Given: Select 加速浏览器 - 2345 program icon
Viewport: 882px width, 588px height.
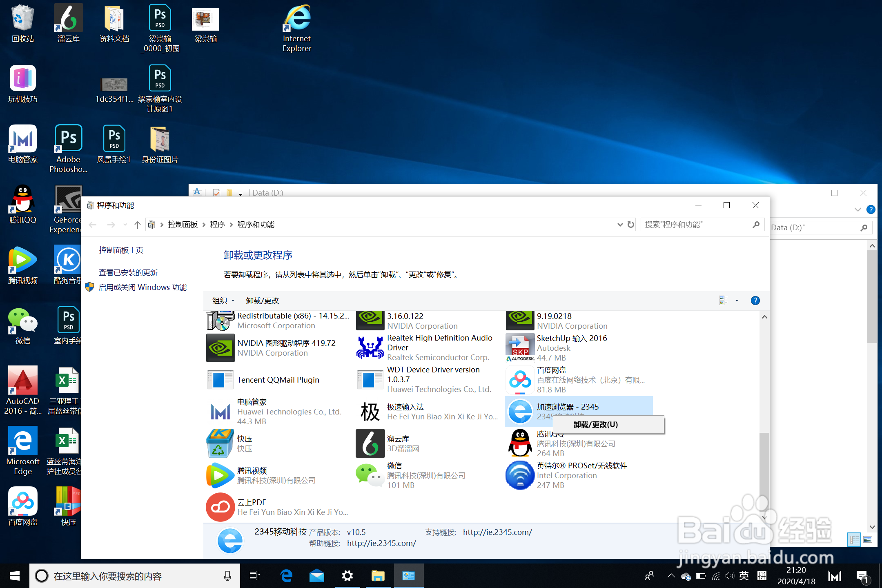Looking at the screenshot, I should pyautogui.click(x=520, y=412).
